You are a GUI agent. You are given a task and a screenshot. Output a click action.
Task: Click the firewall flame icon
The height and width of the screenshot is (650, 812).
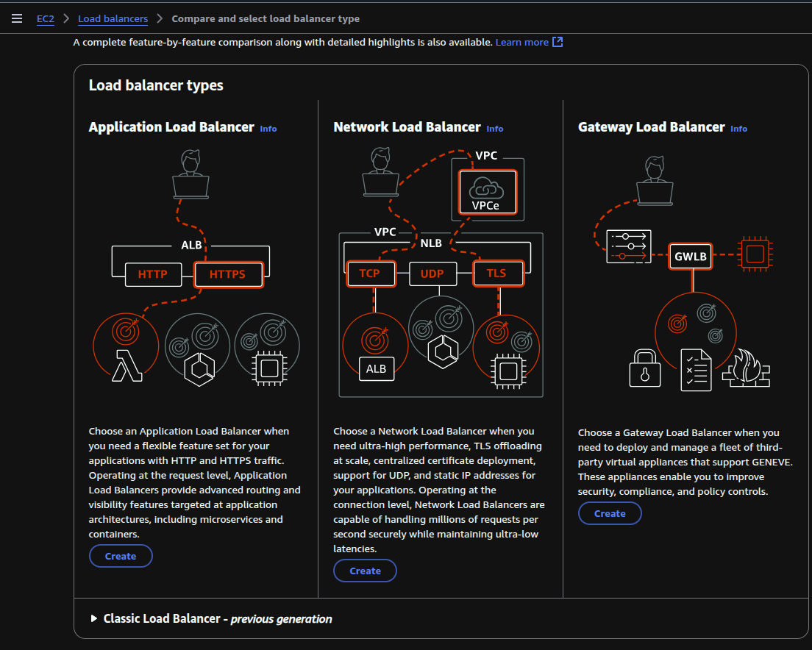pos(747,368)
